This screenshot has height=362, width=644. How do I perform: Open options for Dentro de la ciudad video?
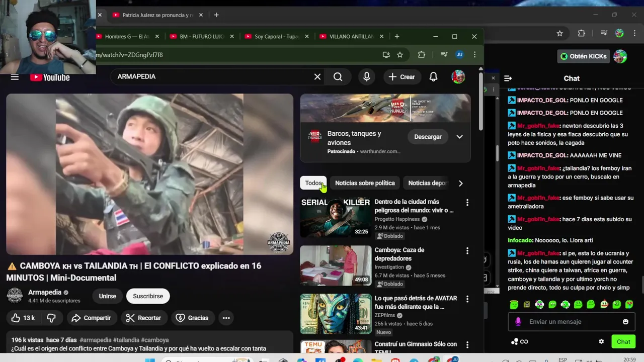(x=467, y=202)
